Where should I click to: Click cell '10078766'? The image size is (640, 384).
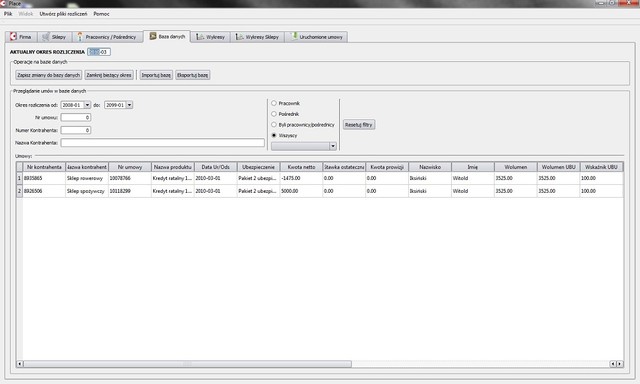pyautogui.click(x=130, y=178)
